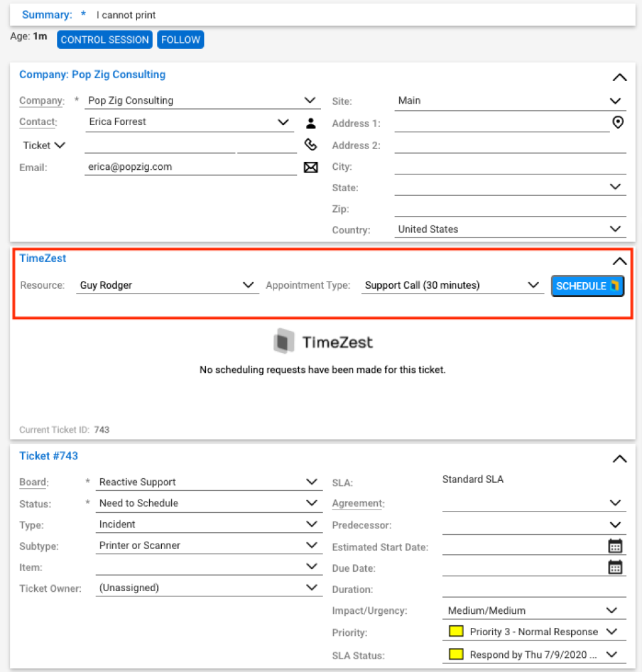Screen dimensions: 642x672
Task: Open the Country dropdown showing United States
Action: point(615,229)
